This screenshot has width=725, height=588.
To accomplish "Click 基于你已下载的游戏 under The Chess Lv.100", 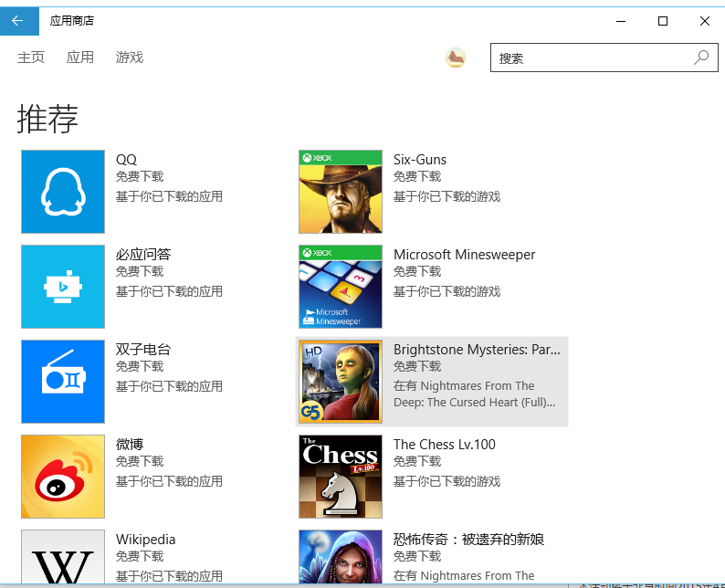I will coord(447,481).
